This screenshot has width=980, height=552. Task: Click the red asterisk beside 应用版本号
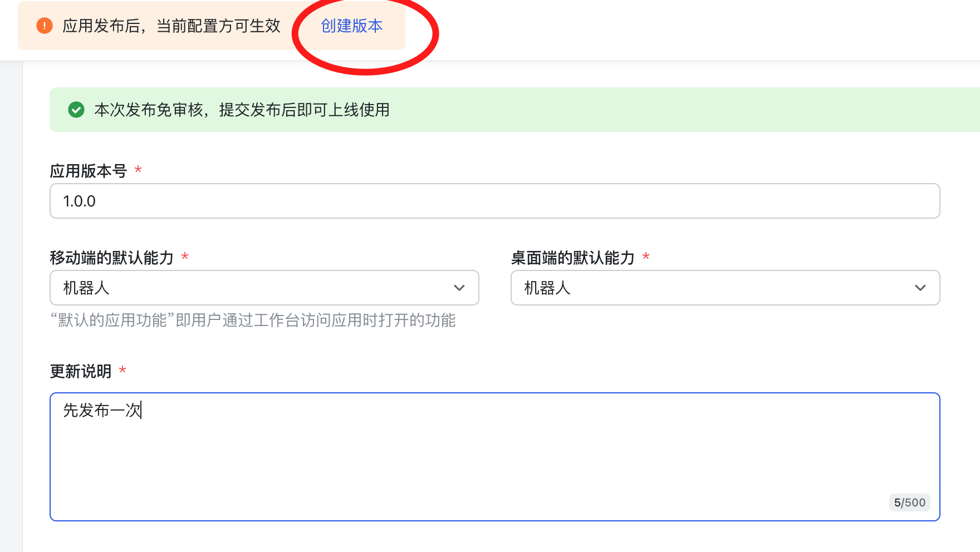[x=138, y=170]
